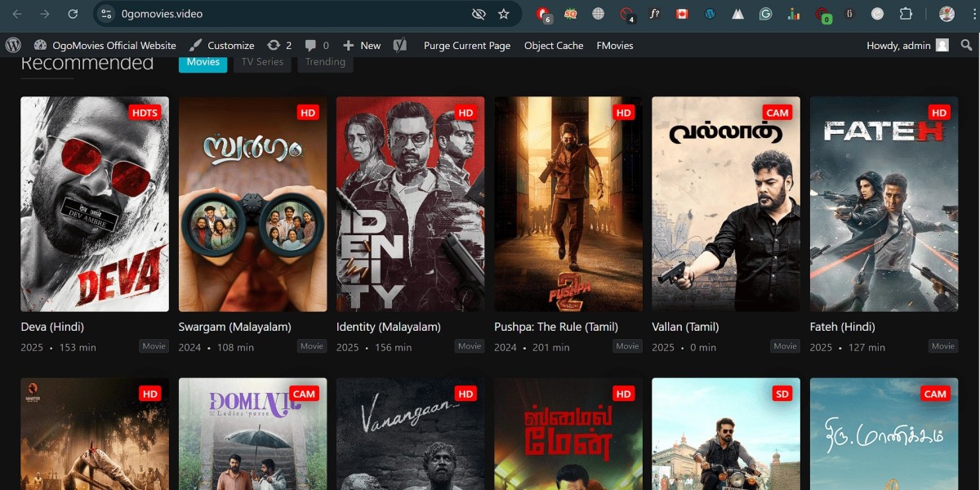Open the white mountain triangle extension
This screenshot has width=980, height=490.
click(x=737, y=14)
